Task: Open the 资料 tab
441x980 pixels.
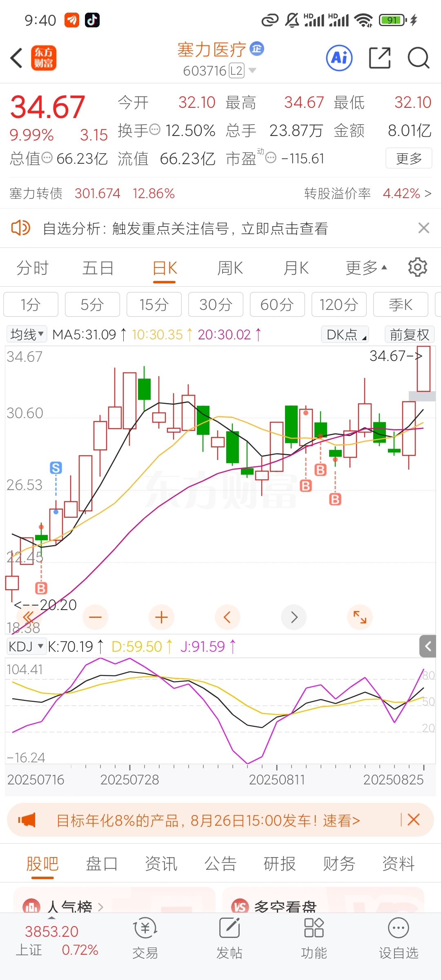Action: pos(398,863)
